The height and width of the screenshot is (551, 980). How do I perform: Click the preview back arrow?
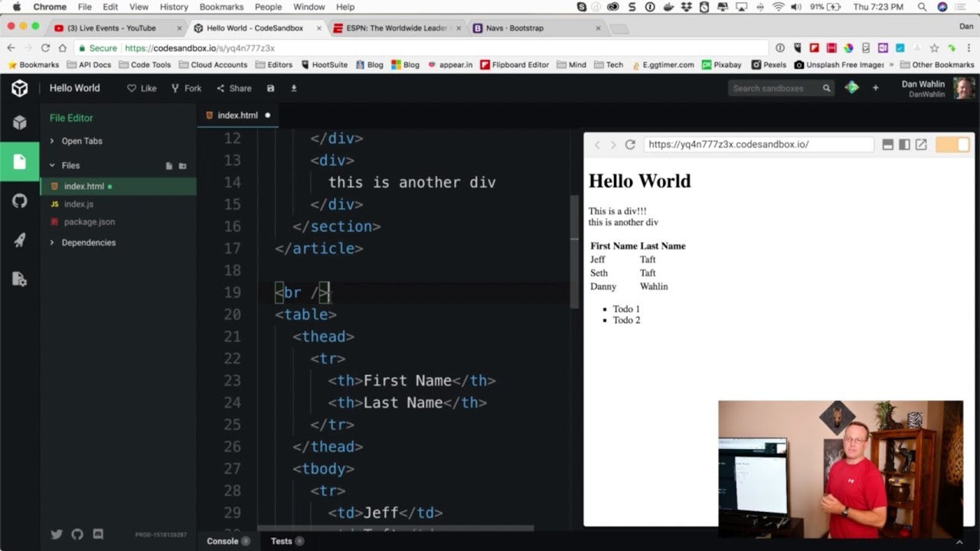[597, 145]
